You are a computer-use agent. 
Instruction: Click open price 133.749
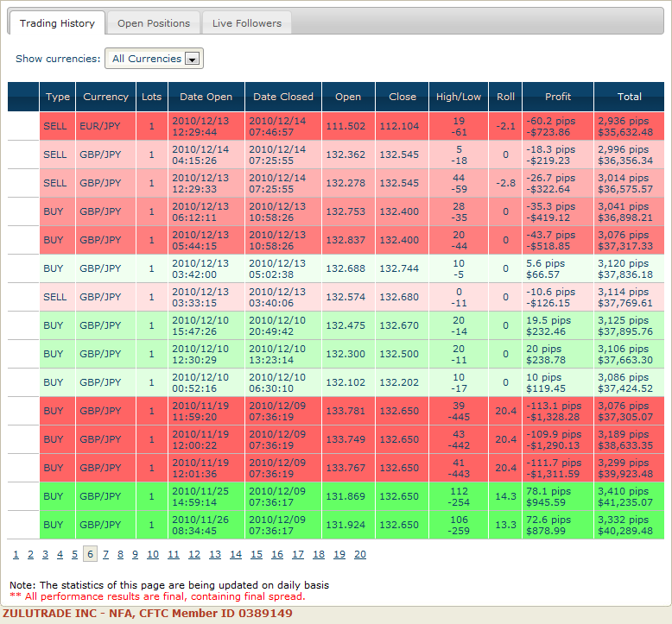pos(348,440)
